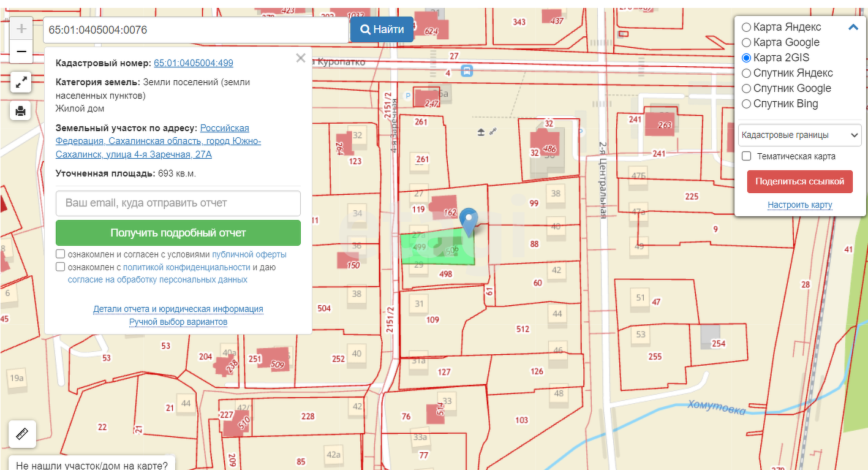Open cadastral number 65:01:0405004:499 link
The width and height of the screenshot is (868, 470).
coord(193,63)
